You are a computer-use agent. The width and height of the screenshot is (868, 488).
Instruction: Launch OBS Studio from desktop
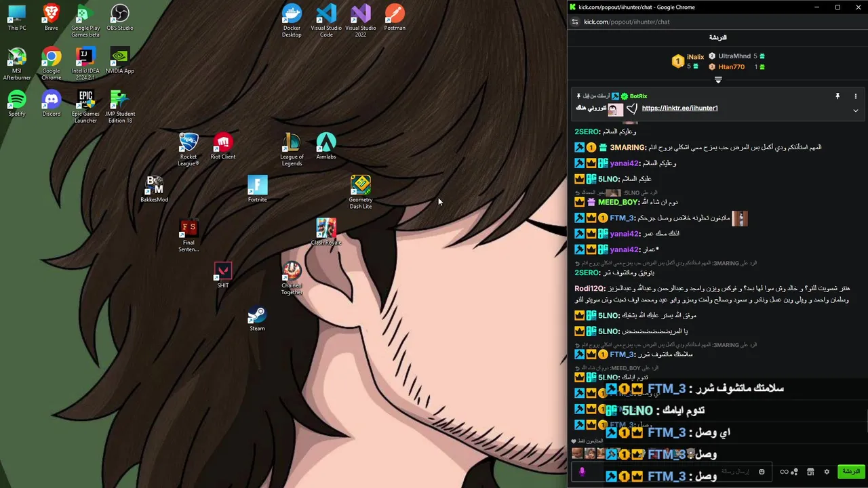coord(120,18)
